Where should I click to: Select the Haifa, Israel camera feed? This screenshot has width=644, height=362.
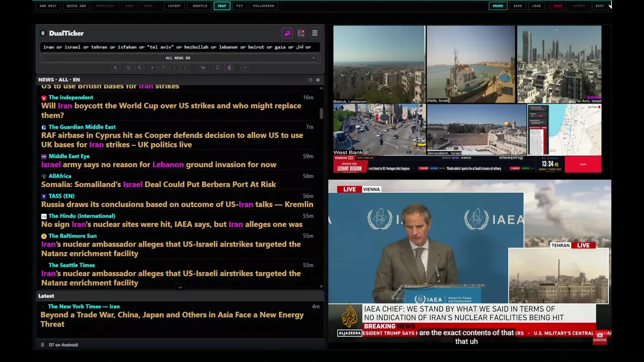[x=471, y=65]
